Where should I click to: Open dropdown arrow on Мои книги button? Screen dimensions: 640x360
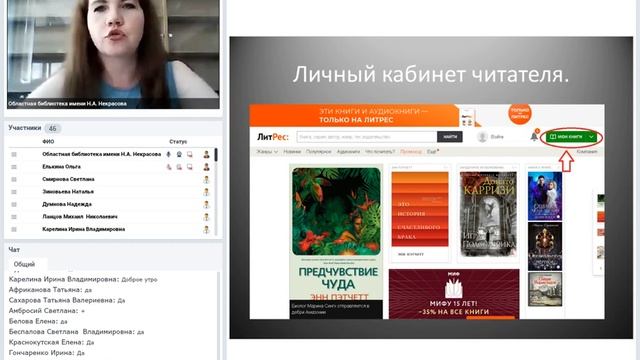(591, 137)
